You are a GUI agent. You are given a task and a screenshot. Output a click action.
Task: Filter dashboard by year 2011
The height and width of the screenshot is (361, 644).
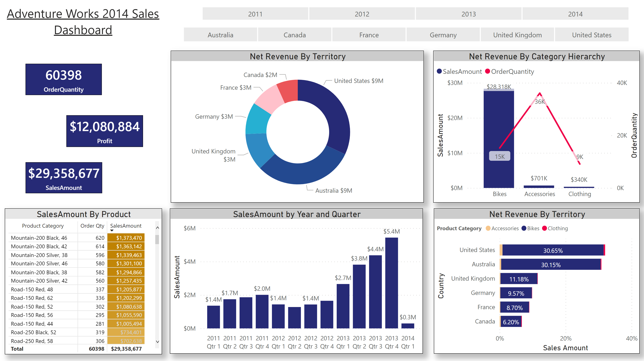click(255, 14)
